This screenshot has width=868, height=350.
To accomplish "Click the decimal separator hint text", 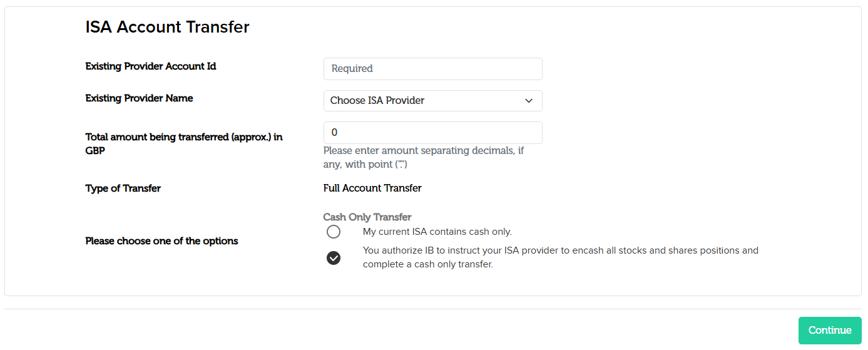I will pos(423,157).
